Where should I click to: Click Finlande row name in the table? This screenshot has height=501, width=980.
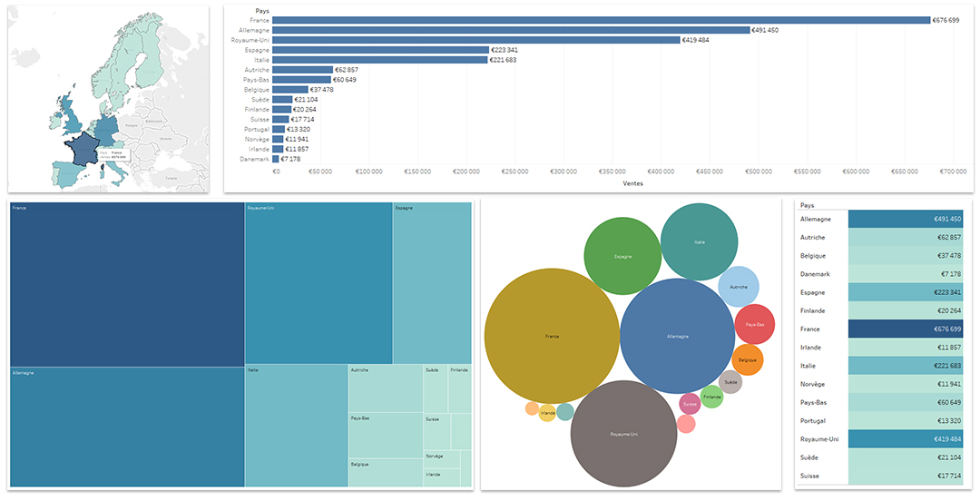tap(812, 311)
